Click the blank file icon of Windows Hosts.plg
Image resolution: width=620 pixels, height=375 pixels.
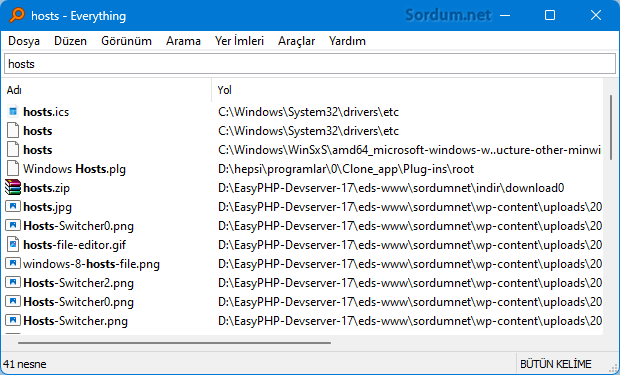pos(13,169)
